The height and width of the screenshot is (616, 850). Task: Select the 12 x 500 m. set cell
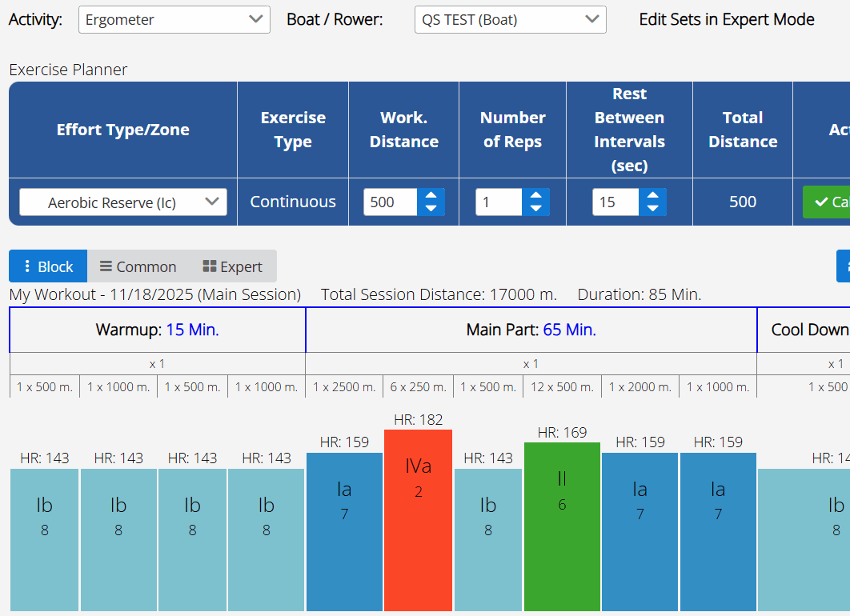[562, 387]
